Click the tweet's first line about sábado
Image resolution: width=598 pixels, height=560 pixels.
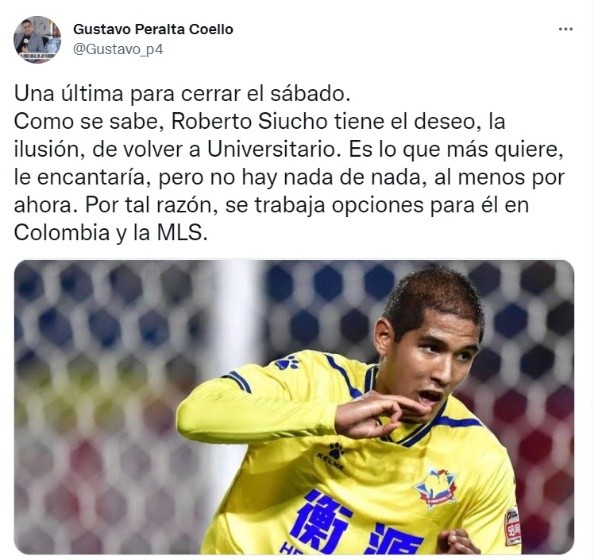pos(182,94)
